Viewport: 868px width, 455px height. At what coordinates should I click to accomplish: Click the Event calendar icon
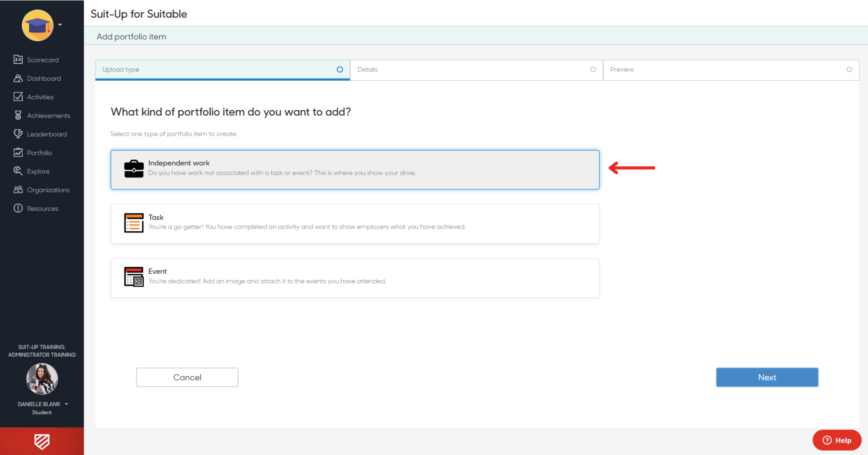point(134,277)
